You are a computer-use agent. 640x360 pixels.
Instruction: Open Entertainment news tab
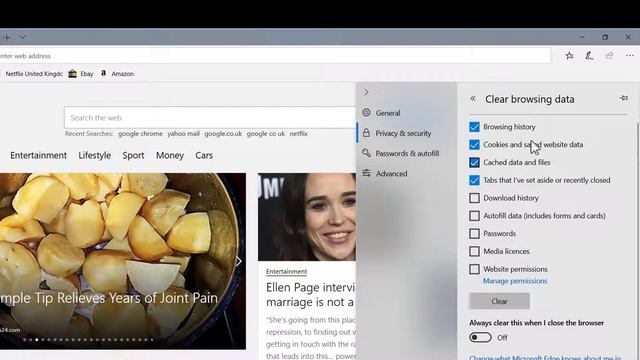click(38, 156)
